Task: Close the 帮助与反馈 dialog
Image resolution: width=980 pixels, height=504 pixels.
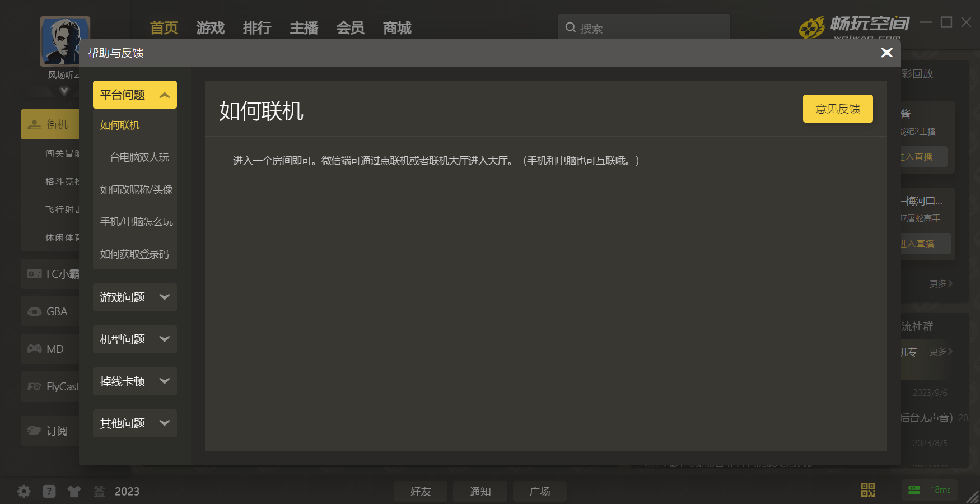Action: [886, 53]
